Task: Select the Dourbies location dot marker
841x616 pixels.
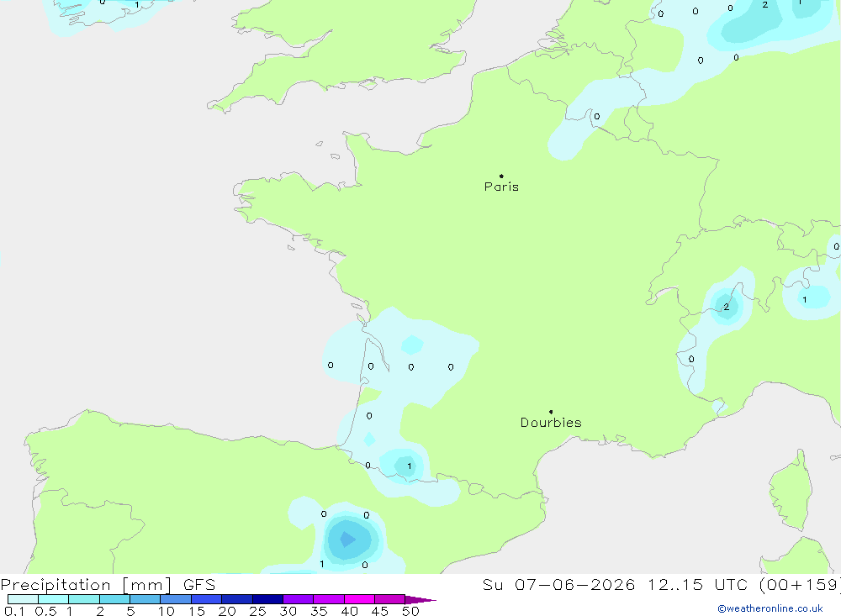Action: pyautogui.click(x=551, y=412)
